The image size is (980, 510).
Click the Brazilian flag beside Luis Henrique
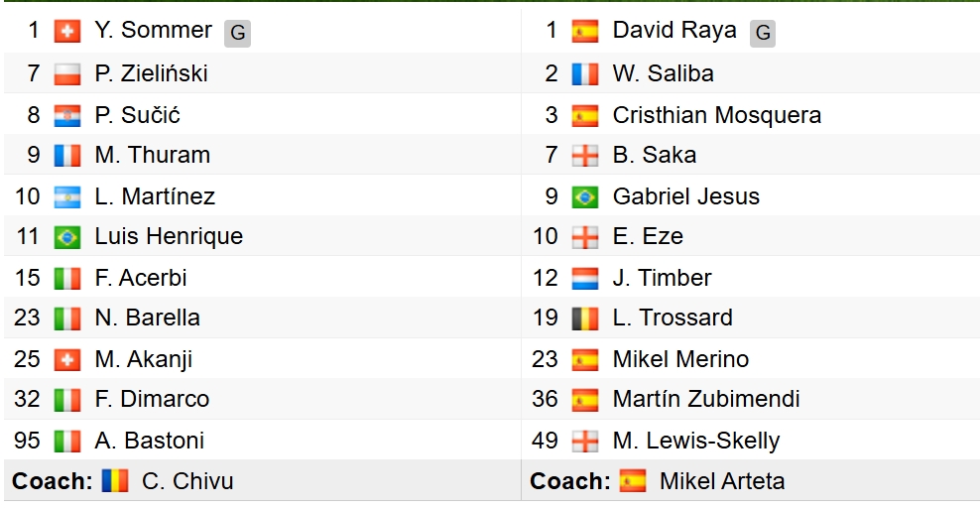(67, 237)
